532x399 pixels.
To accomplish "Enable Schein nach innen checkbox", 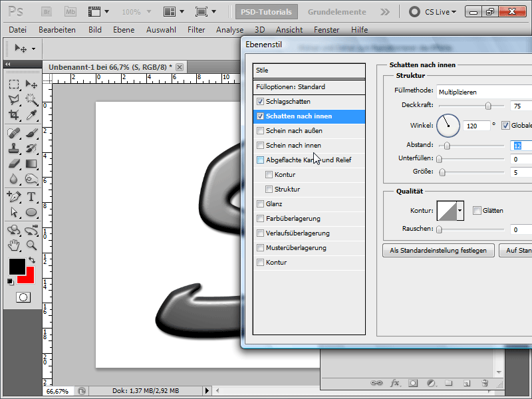I will point(260,145).
